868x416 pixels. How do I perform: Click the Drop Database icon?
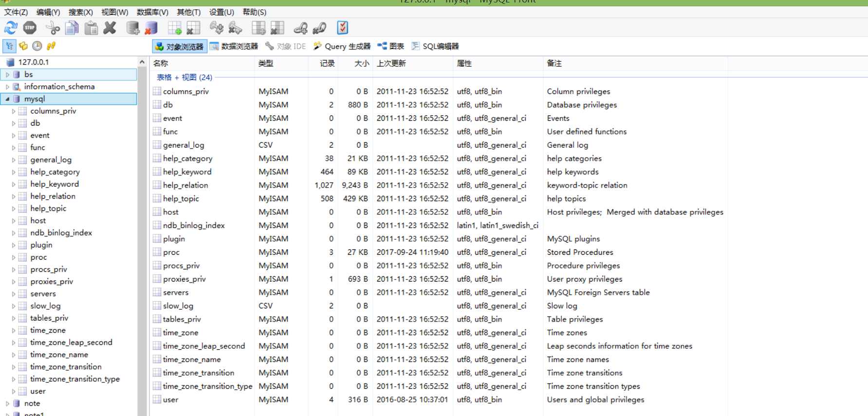coord(151,28)
